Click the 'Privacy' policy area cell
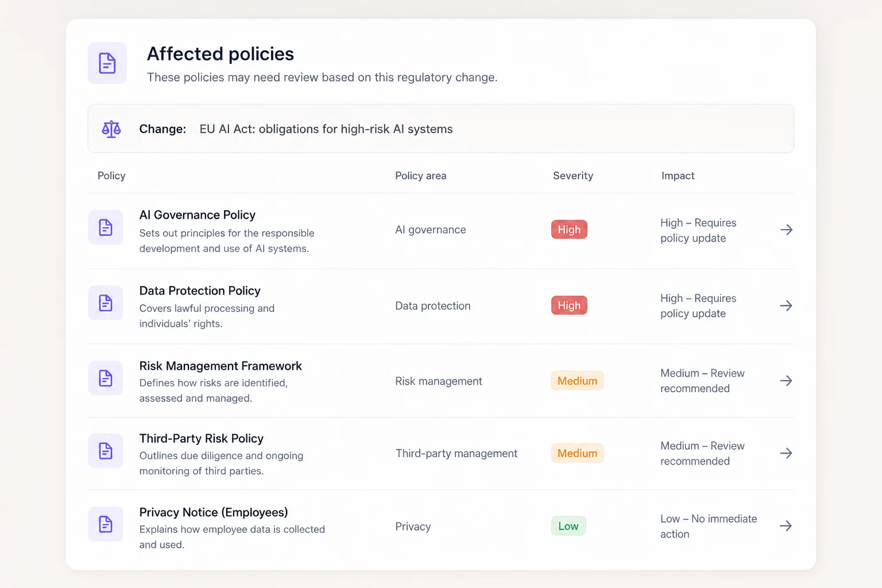 click(413, 527)
